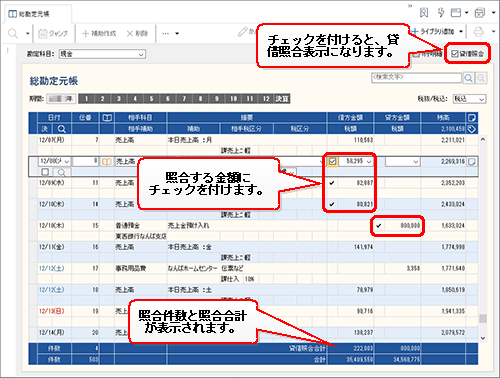Click the 借方金額 column header
Screen dimensions: 500x378
coord(350,117)
